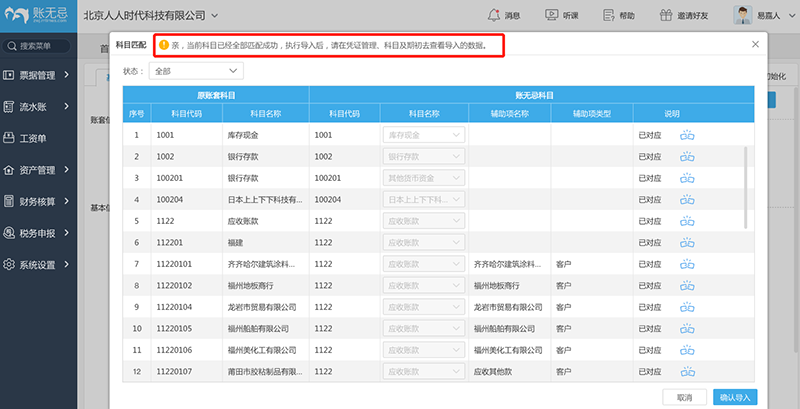The image size is (800, 409).
Task: Click cell 齐齐哈尔建筑涂料 in 辅助项名称 column
Action: click(506, 264)
